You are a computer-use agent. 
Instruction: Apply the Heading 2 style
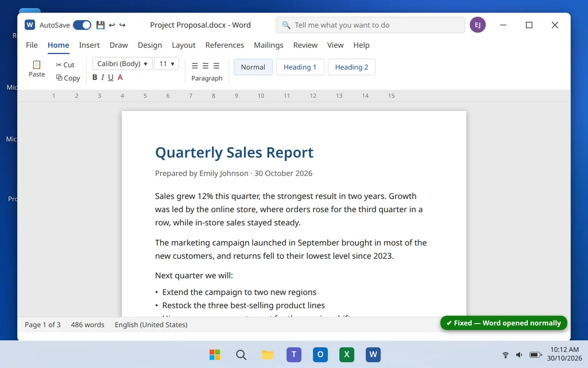click(x=351, y=67)
